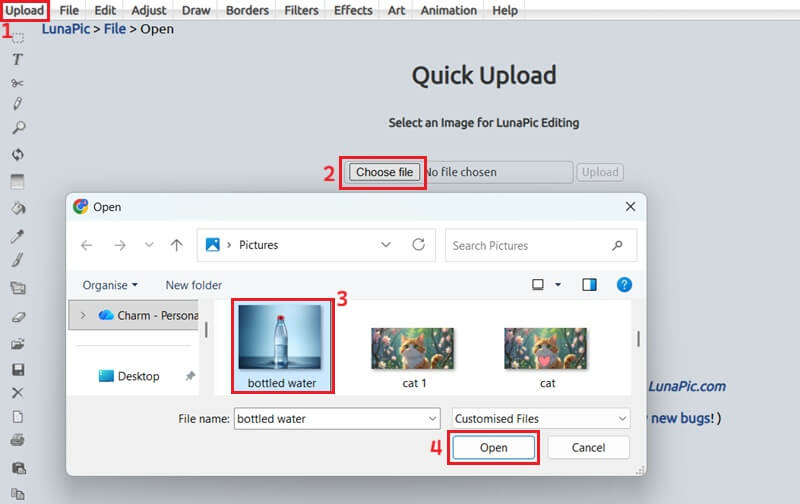Expand the Pictures address bar dropdown

pos(386,245)
